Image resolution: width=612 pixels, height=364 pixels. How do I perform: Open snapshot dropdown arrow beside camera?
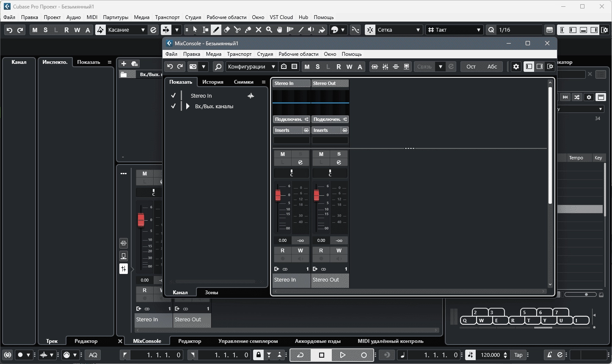(204, 66)
